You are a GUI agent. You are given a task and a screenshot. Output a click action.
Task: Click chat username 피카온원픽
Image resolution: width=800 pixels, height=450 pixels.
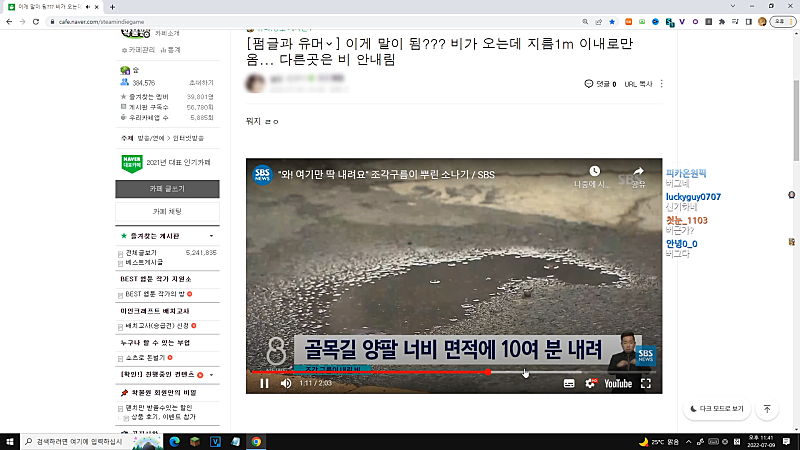[x=686, y=173]
